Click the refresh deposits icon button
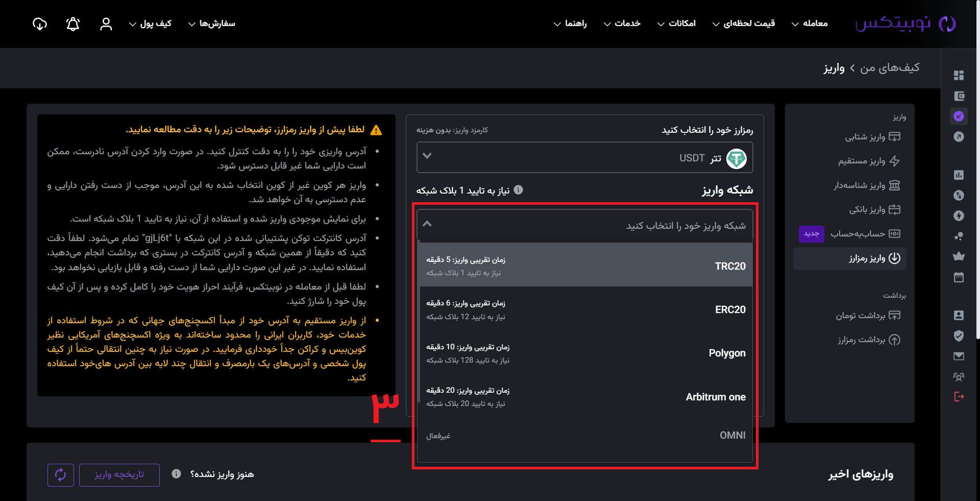This screenshot has height=501, width=980. pyautogui.click(x=61, y=475)
